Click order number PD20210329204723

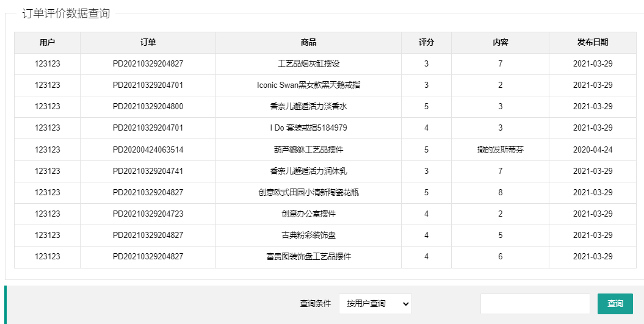click(148, 214)
